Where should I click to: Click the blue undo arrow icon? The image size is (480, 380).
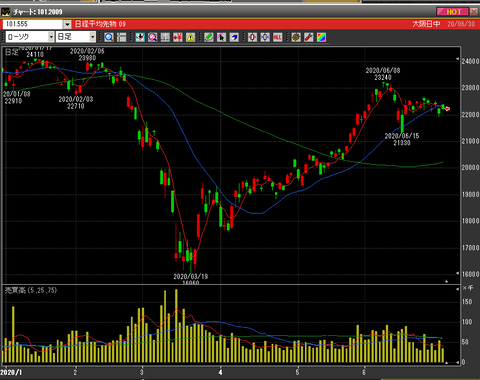pos(234,37)
